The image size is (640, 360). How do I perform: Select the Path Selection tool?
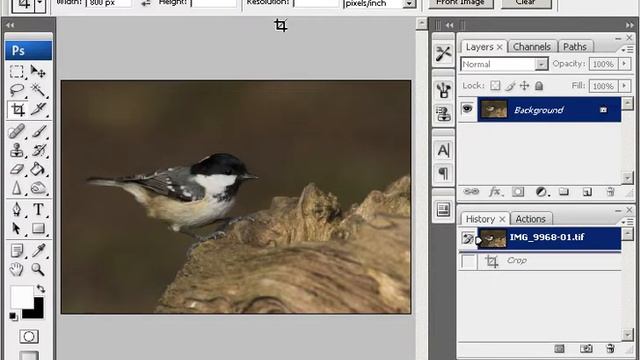17,228
